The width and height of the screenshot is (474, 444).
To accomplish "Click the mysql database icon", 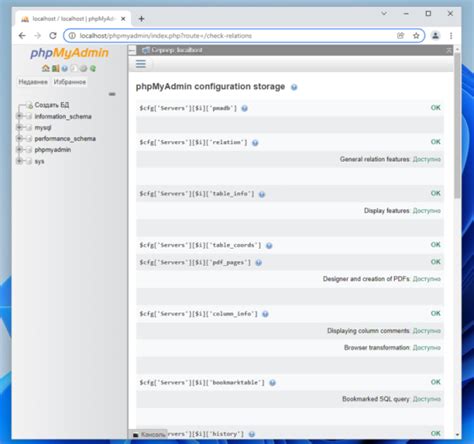I will pos(29,128).
